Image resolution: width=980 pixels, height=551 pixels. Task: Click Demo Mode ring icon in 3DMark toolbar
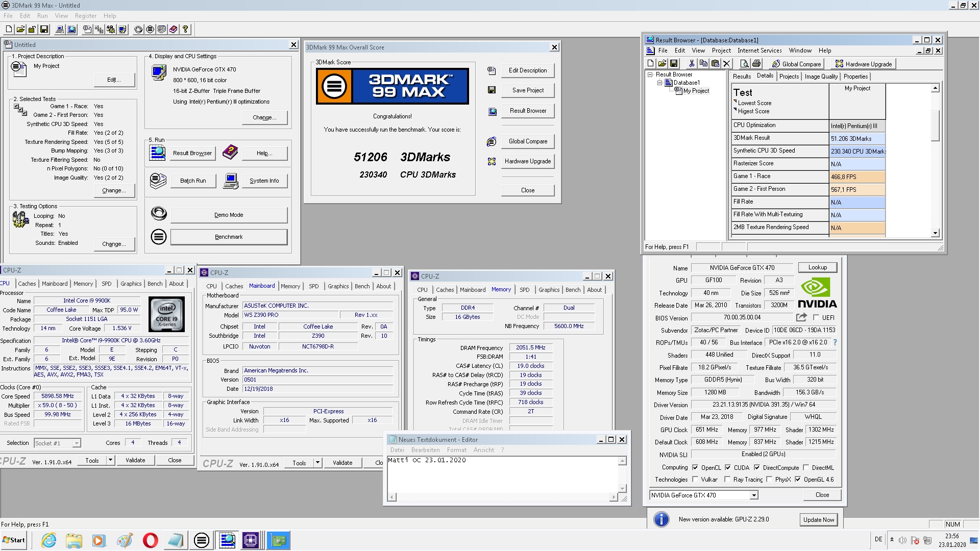pyautogui.click(x=138, y=30)
